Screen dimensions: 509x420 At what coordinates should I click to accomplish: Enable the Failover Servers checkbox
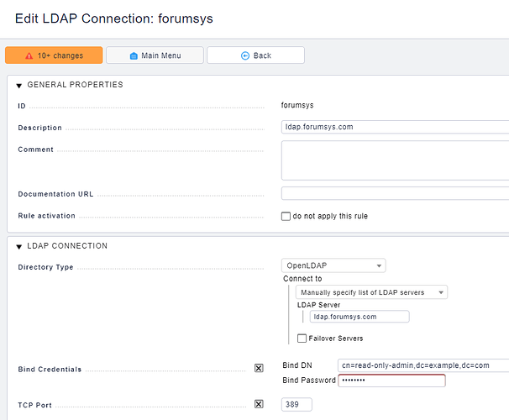click(302, 339)
